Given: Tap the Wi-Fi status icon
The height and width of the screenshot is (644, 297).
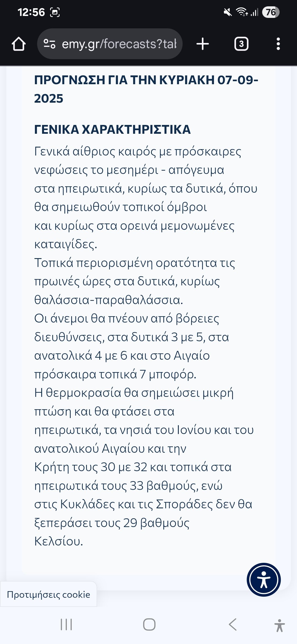Looking at the screenshot, I should 241,12.
